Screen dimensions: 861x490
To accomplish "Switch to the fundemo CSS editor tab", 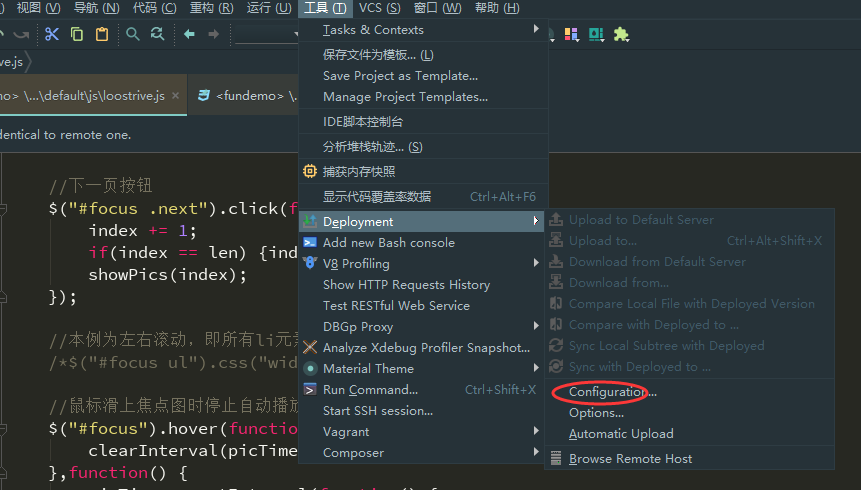I will [244, 96].
